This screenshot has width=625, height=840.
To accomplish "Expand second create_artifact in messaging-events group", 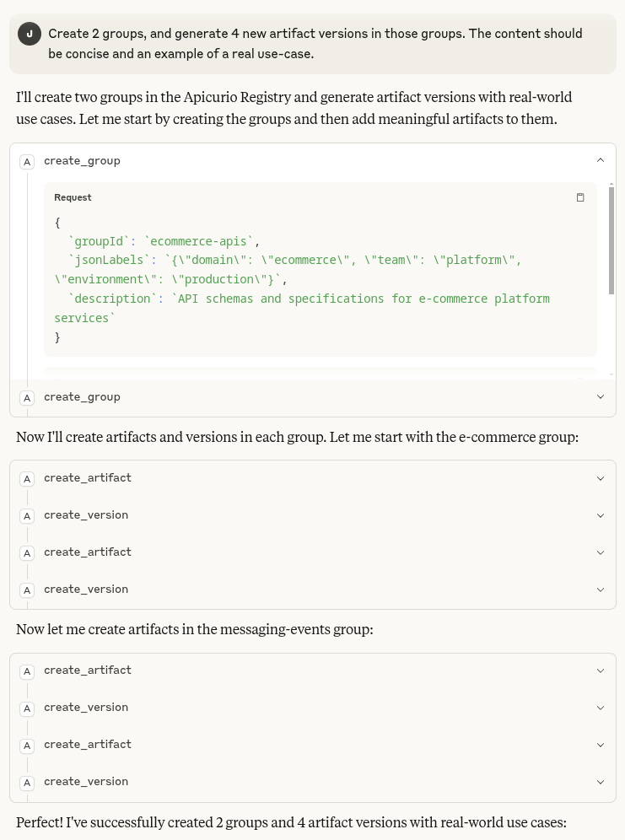I will point(601,745).
